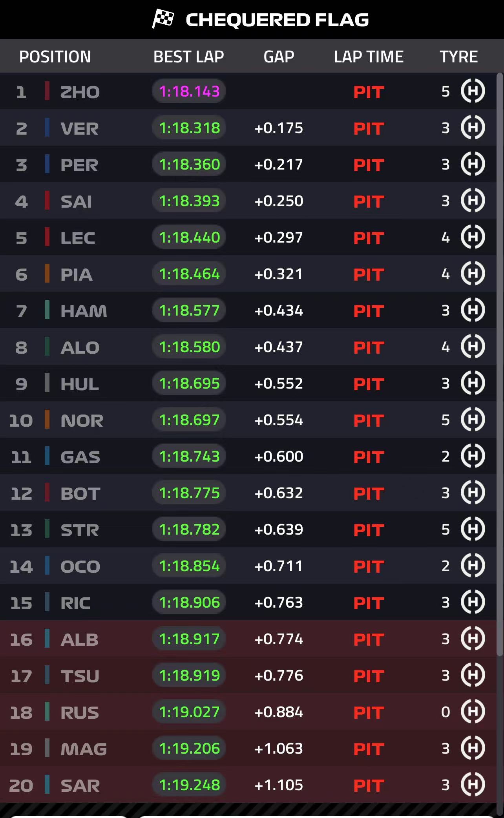Open driver ZHO in first position
Image resolution: width=504 pixels, height=818 pixels.
pos(80,92)
